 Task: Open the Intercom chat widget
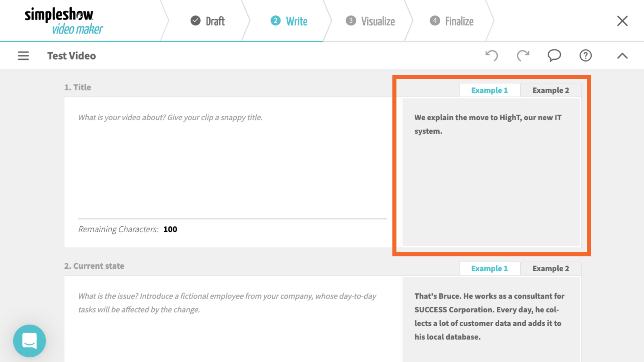tap(29, 341)
